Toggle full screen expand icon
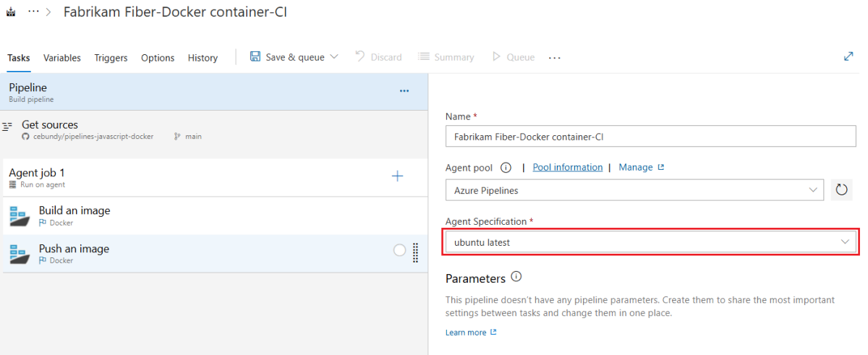Image resolution: width=868 pixels, height=355 pixels. pyautogui.click(x=848, y=56)
